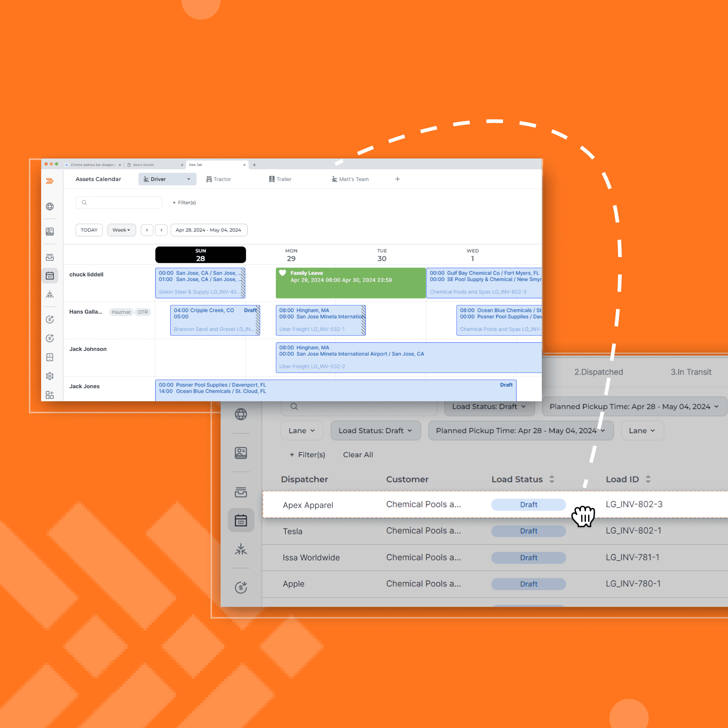Click the apps grid icon in sidebar
Image resolution: width=728 pixels, height=728 pixels.
point(50,395)
